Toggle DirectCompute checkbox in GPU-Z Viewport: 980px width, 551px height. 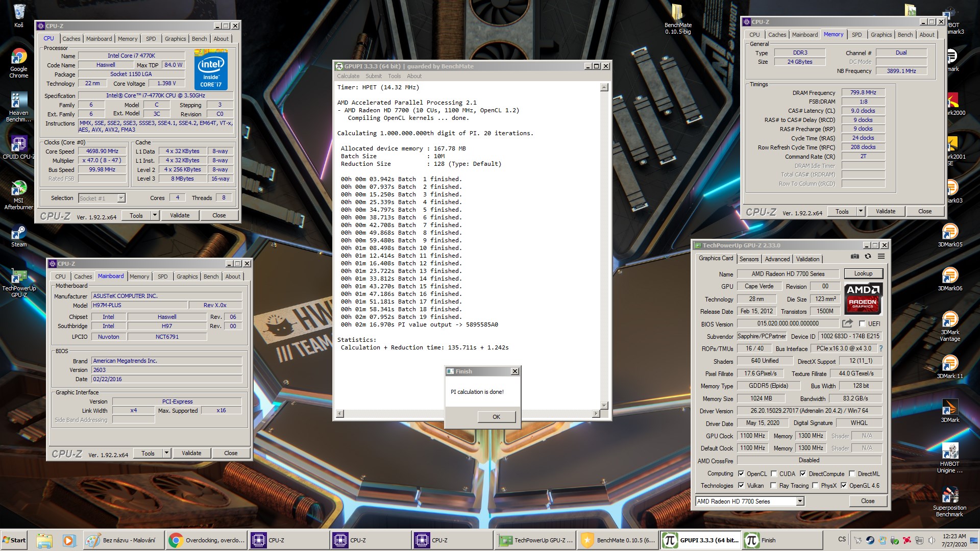(803, 474)
